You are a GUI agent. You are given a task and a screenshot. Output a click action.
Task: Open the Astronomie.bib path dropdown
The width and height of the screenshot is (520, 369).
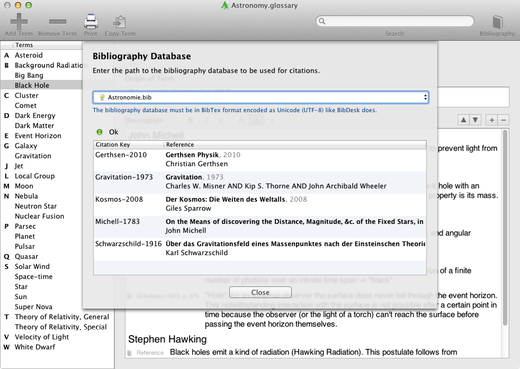point(261,97)
